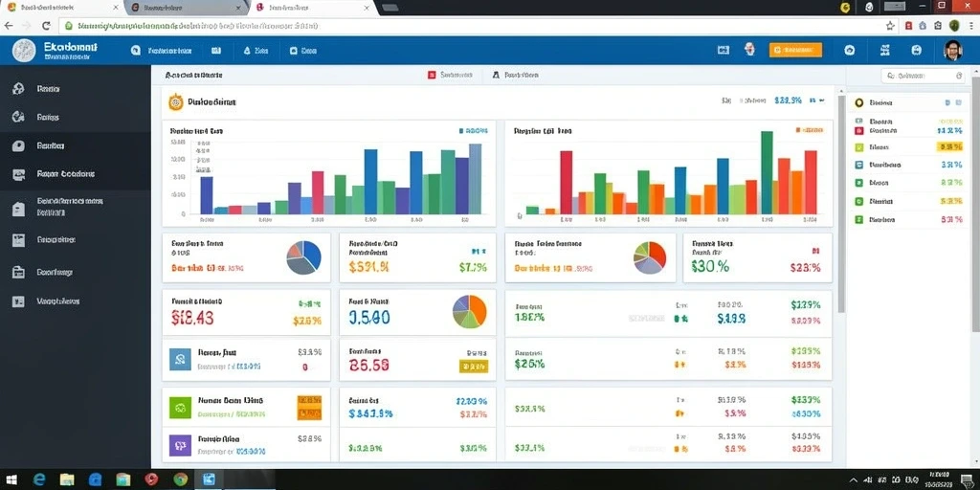
Task: Select the blue square tile icon in the card list
Action: tap(180, 360)
